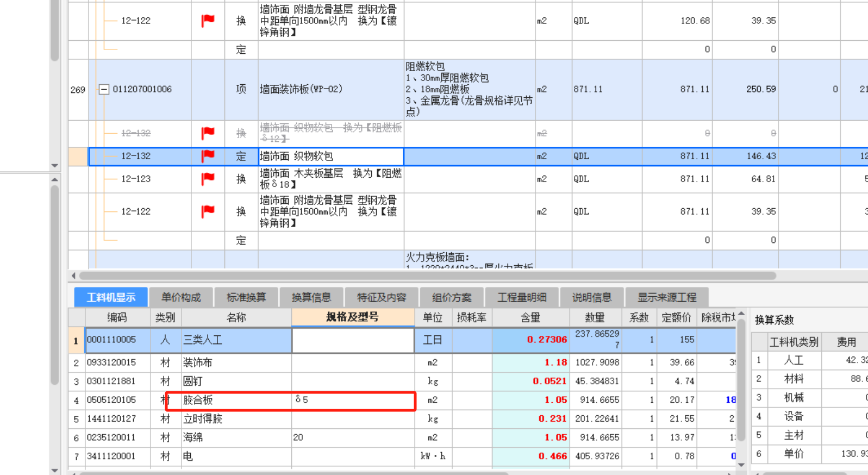The image size is (868, 475).
Task: Click code 011207001006
Action: 142,89
